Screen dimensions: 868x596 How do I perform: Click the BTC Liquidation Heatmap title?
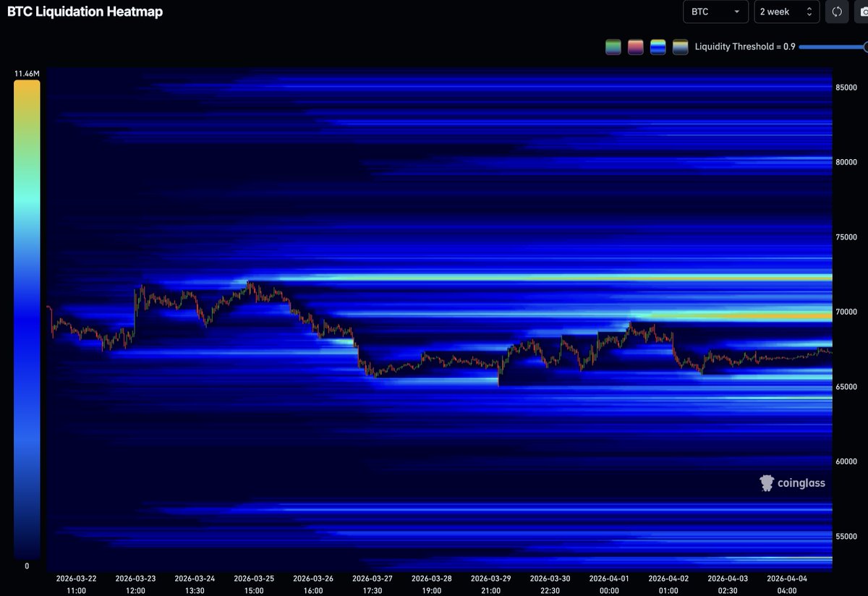pos(85,12)
